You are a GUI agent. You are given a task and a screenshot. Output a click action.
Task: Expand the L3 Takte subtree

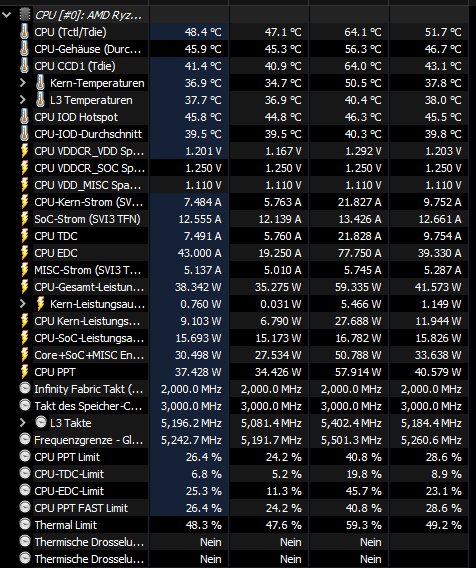[x=23, y=423]
